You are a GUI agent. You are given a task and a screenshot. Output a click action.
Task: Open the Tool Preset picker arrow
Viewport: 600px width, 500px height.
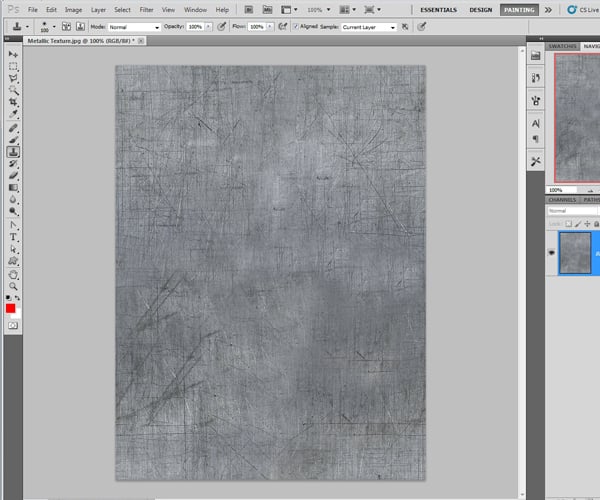[27, 26]
